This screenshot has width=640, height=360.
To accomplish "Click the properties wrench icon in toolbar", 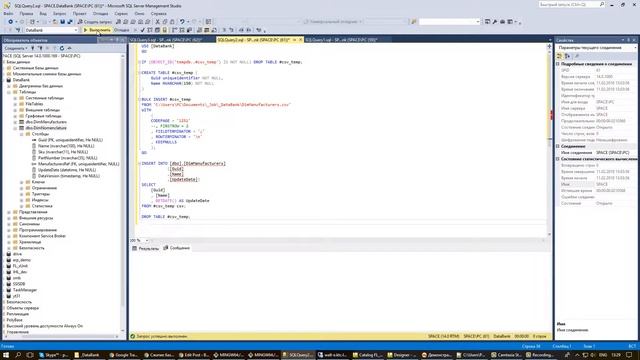I will coord(495,22).
